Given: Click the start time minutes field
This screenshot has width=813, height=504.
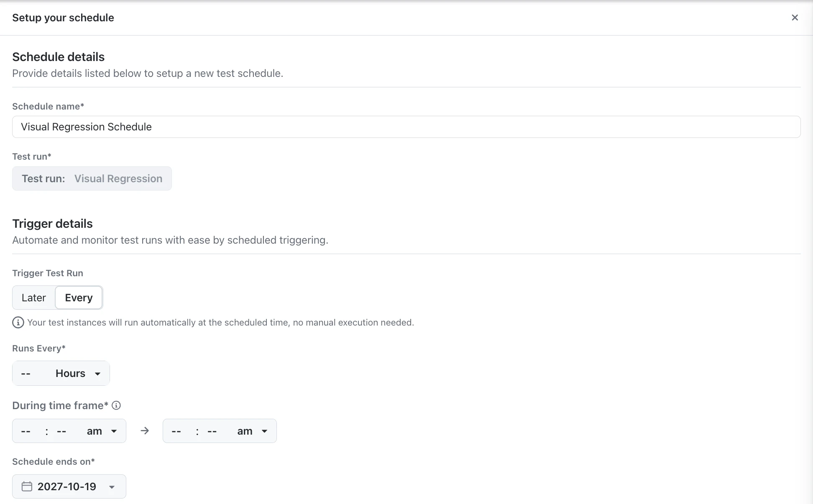Looking at the screenshot, I should (61, 431).
